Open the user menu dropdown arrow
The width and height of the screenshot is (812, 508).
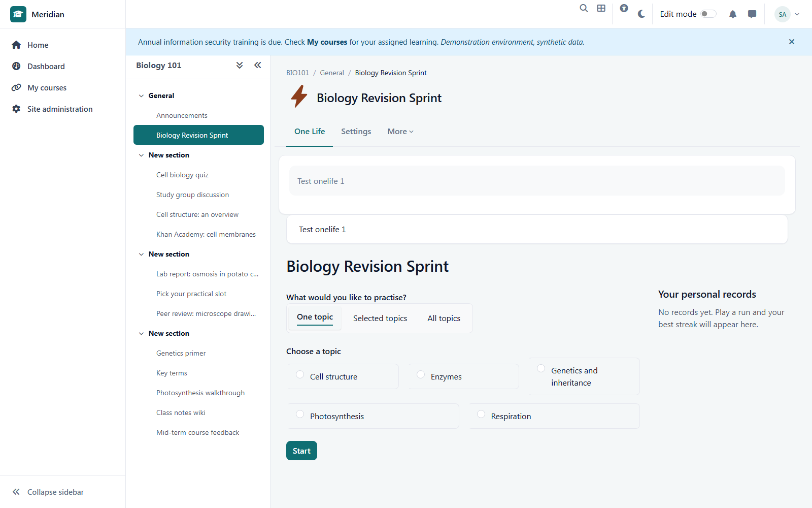point(797,14)
